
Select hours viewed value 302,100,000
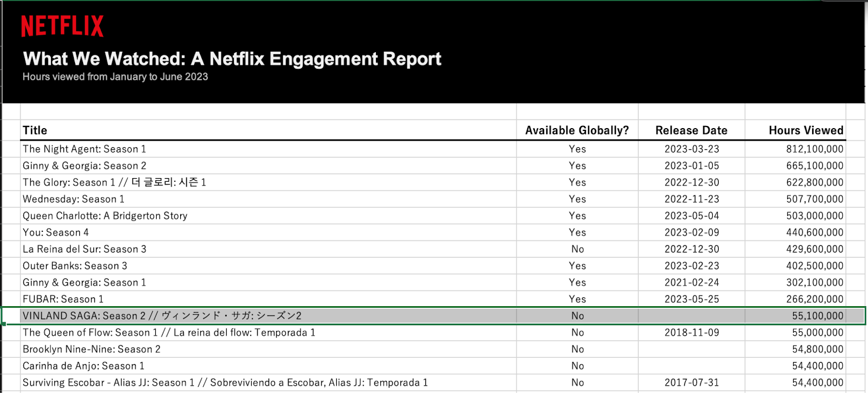coord(795,282)
